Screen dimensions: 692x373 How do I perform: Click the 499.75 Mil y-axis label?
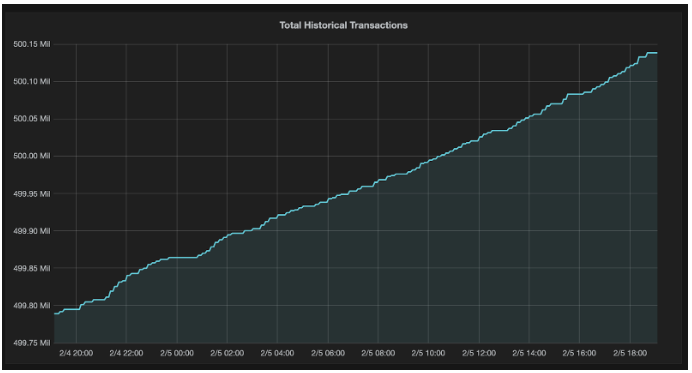click(x=32, y=343)
